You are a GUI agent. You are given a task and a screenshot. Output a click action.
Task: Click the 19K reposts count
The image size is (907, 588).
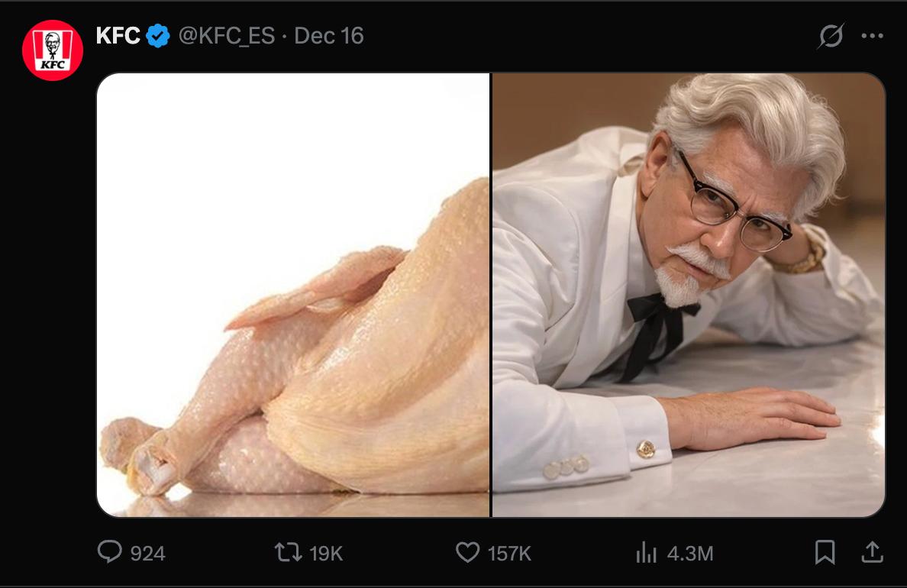click(x=325, y=553)
